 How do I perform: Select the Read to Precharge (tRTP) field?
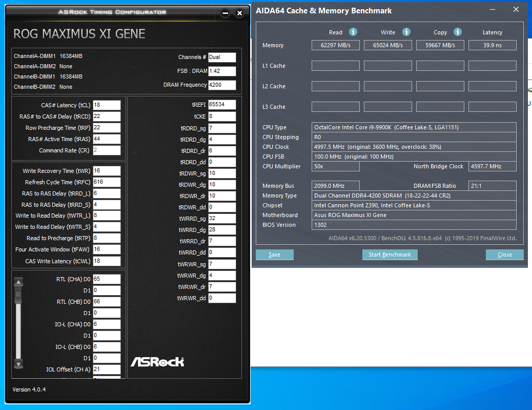point(107,238)
